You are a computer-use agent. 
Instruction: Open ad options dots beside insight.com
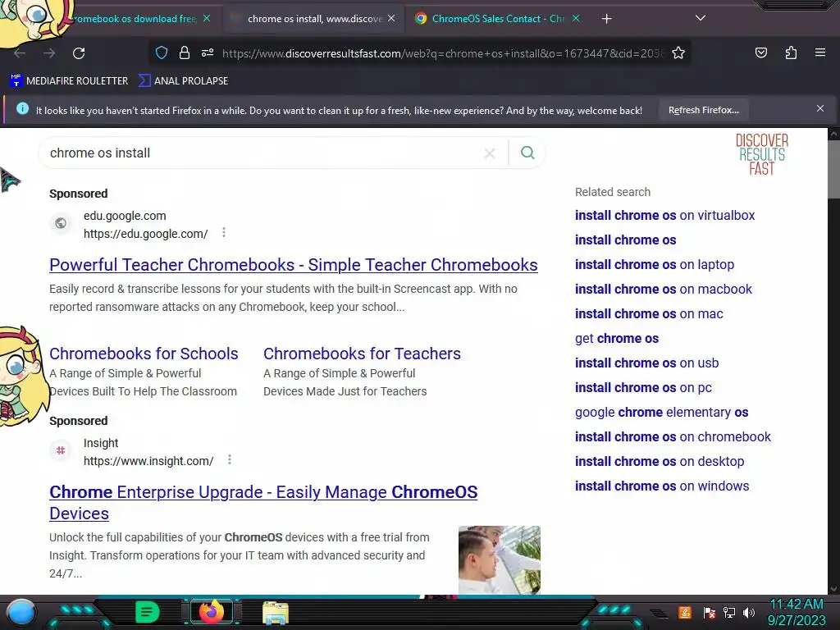230,459
